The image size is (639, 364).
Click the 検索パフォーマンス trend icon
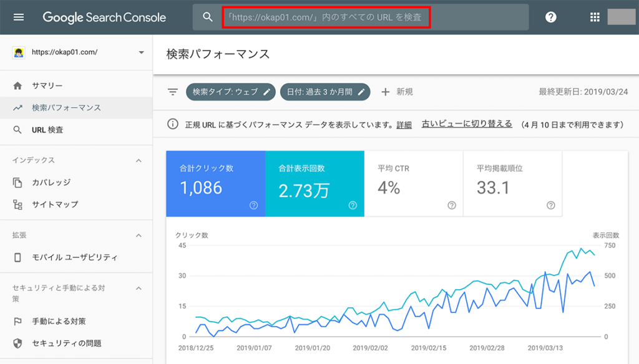[x=17, y=108]
